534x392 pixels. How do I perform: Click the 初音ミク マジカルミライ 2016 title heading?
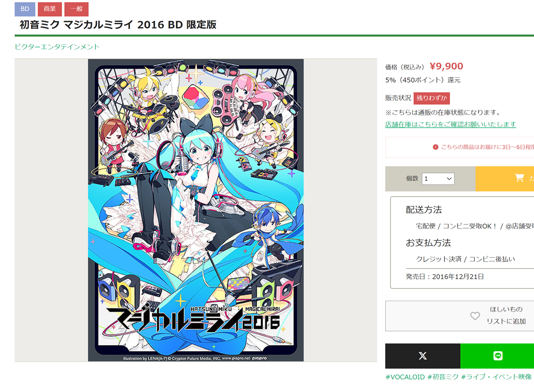pyautogui.click(x=118, y=24)
